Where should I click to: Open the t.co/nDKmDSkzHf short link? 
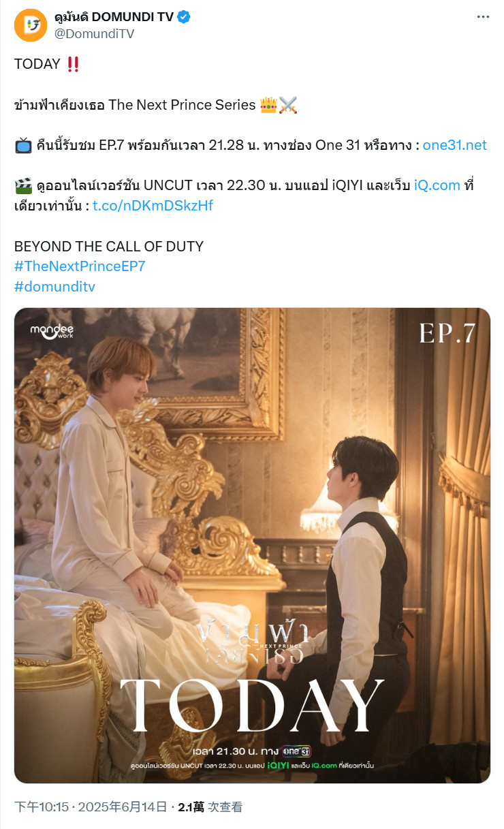(x=153, y=205)
